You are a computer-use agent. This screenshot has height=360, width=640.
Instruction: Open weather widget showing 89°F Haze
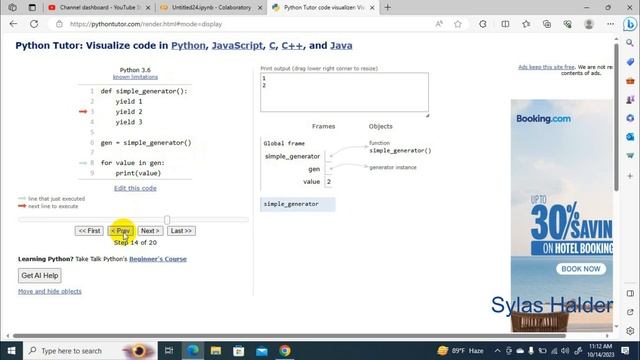(x=460, y=351)
